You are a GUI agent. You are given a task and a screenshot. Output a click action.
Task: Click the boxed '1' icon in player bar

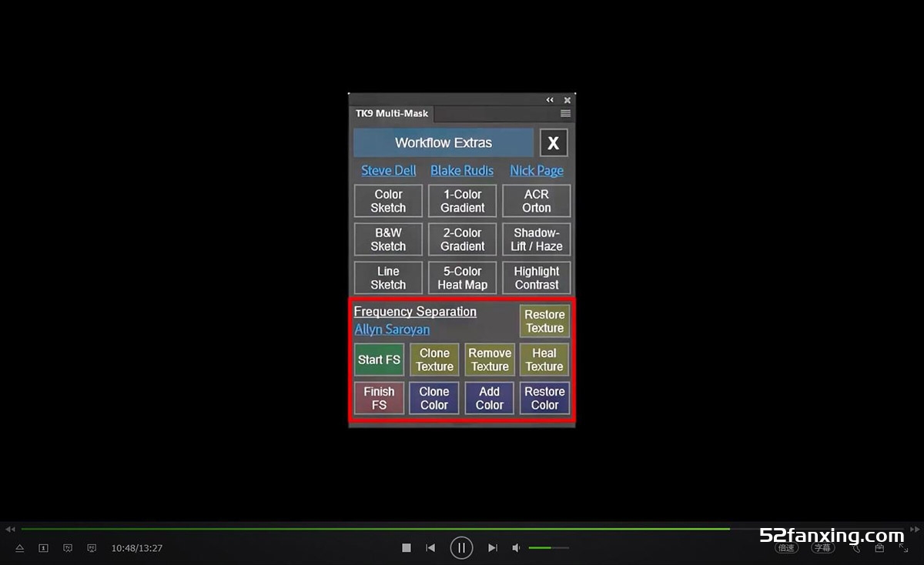point(44,548)
